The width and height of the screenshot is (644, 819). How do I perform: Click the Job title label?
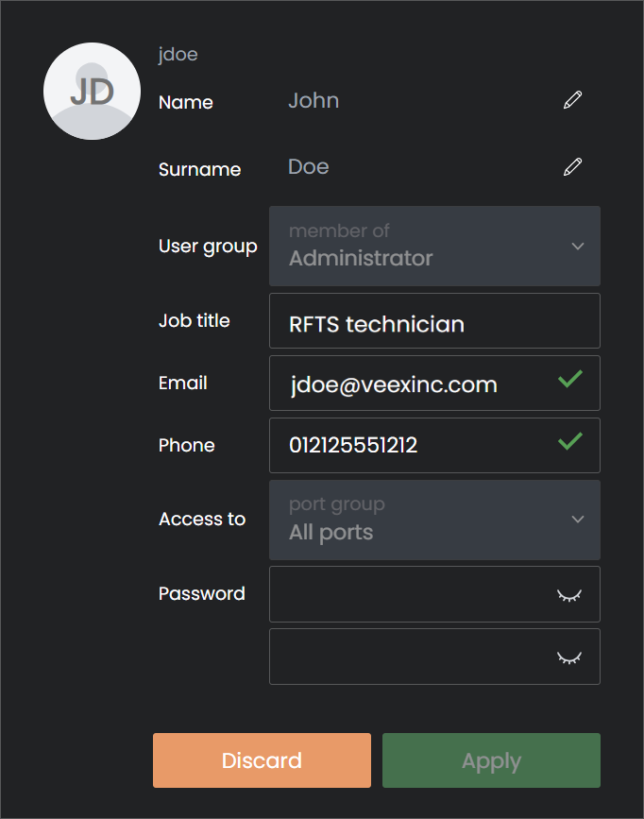[195, 321]
